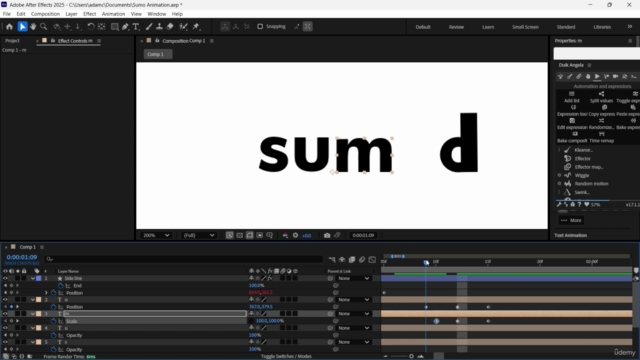Open the Animation menu

[113, 14]
